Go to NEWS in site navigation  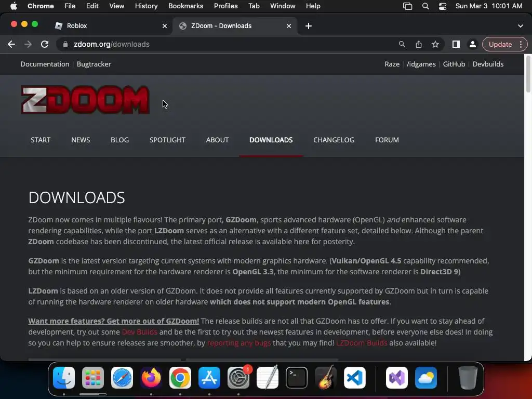point(81,140)
